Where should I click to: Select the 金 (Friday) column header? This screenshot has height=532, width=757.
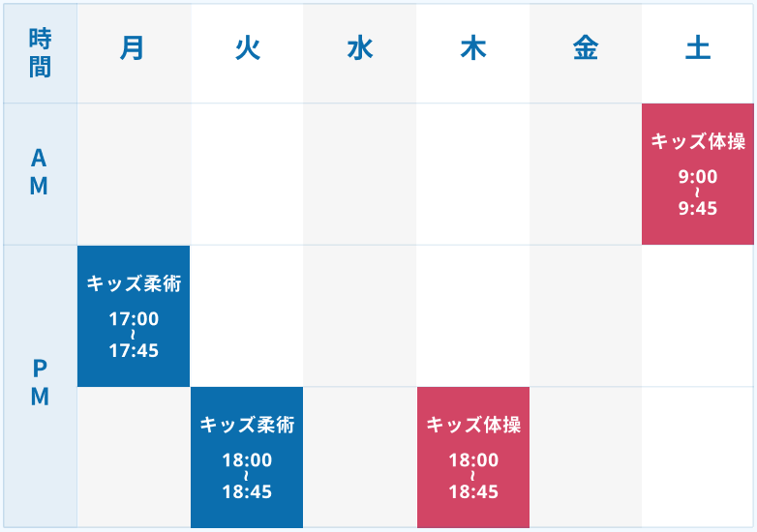(586, 52)
